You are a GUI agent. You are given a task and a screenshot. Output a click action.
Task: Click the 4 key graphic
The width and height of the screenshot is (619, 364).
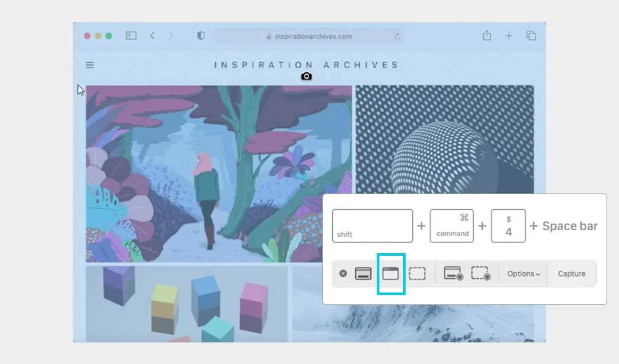[x=508, y=226]
